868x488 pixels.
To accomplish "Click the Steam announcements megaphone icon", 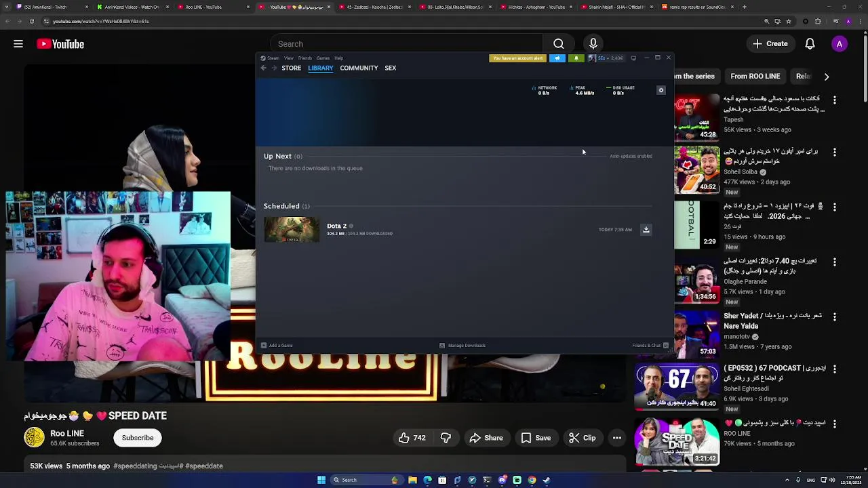I will (x=557, y=58).
